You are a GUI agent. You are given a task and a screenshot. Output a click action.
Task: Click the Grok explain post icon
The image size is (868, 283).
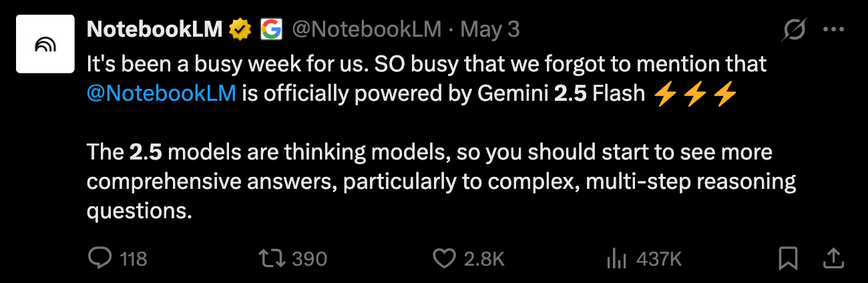[795, 29]
